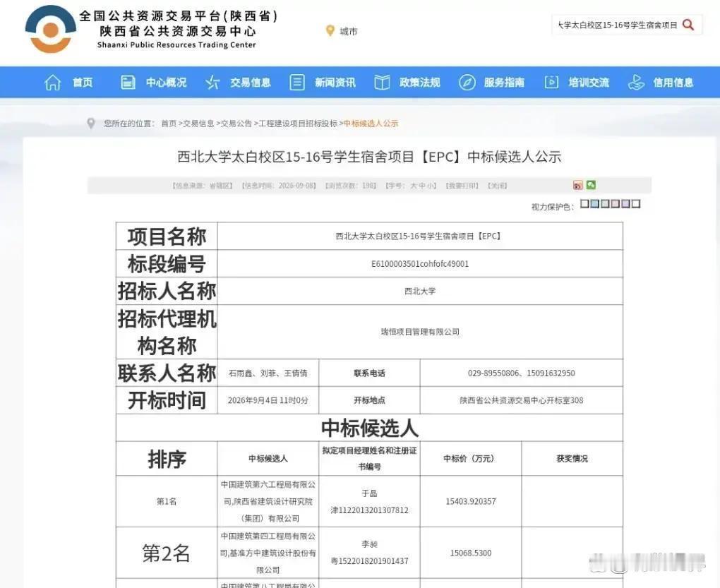Go to 工程建设项目招标投标 breadcrumb link

point(298,124)
